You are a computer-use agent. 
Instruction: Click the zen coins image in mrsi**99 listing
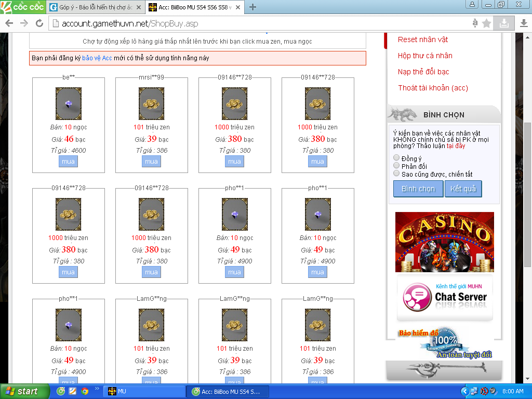point(151,103)
